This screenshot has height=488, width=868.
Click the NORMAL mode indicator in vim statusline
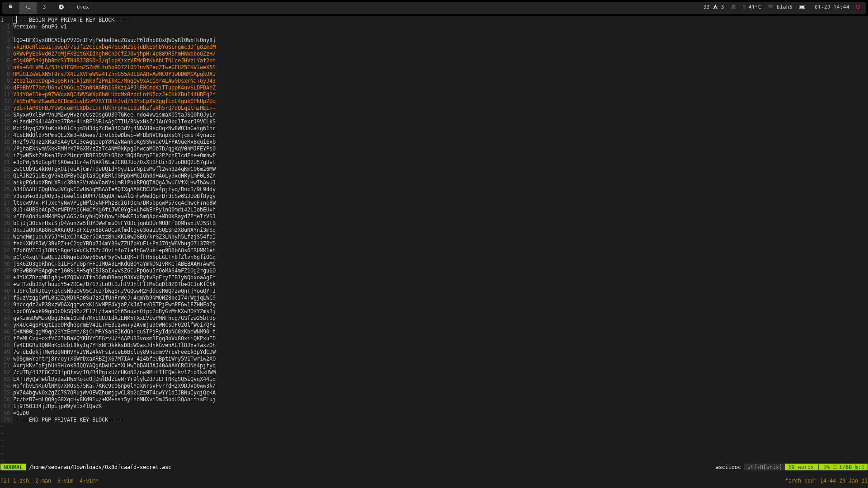[13, 467]
